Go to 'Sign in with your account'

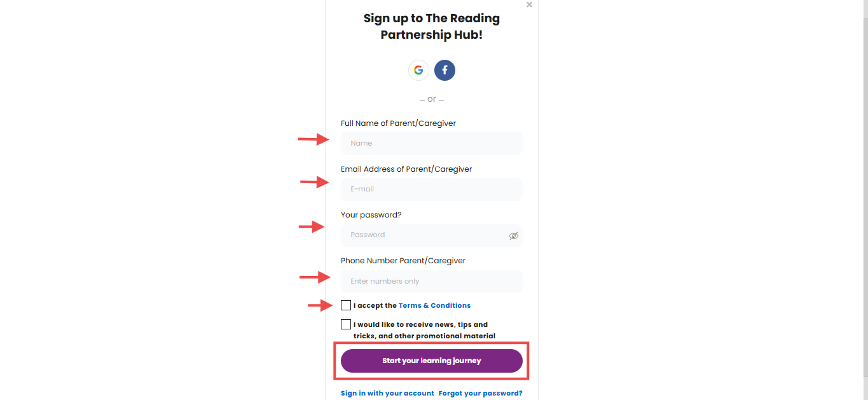coord(387,393)
